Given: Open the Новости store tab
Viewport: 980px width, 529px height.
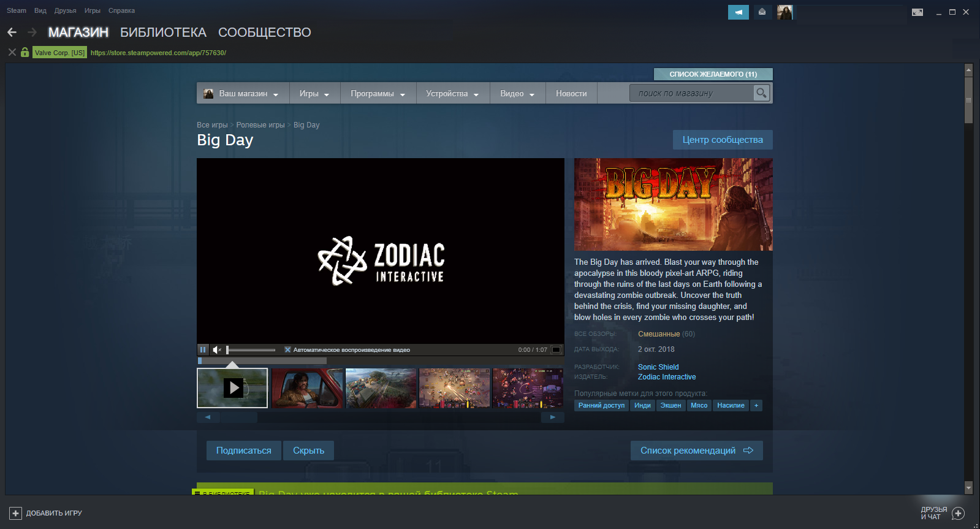Looking at the screenshot, I should (571, 93).
